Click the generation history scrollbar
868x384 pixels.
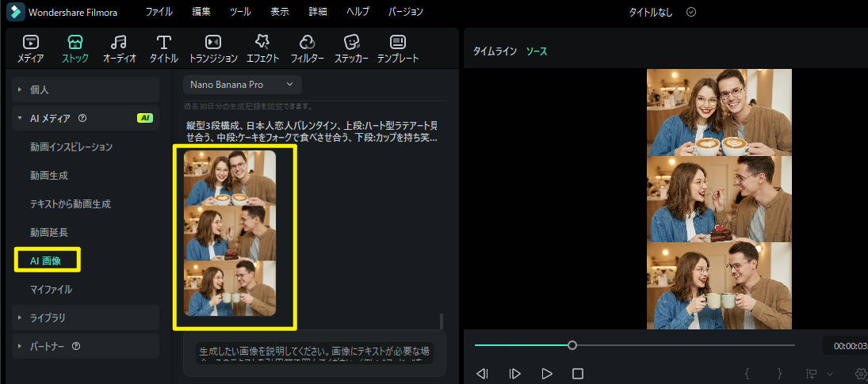442,321
